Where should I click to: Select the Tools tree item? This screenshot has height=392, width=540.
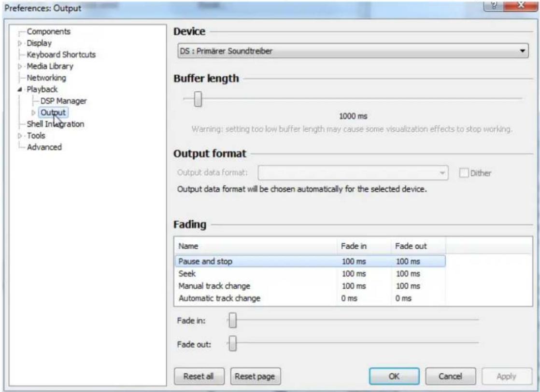(x=36, y=136)
